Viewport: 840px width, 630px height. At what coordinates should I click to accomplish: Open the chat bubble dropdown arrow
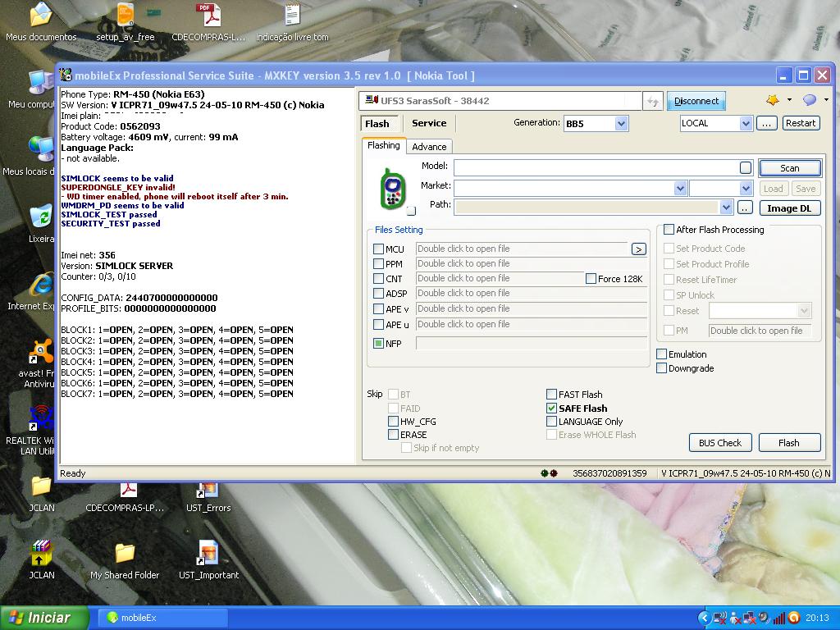pos(826,99)
